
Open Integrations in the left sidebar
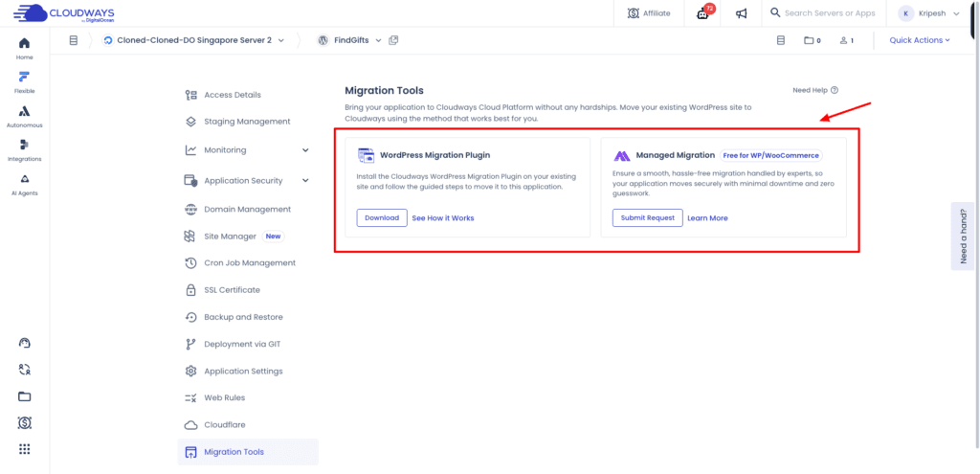point(24,150)
